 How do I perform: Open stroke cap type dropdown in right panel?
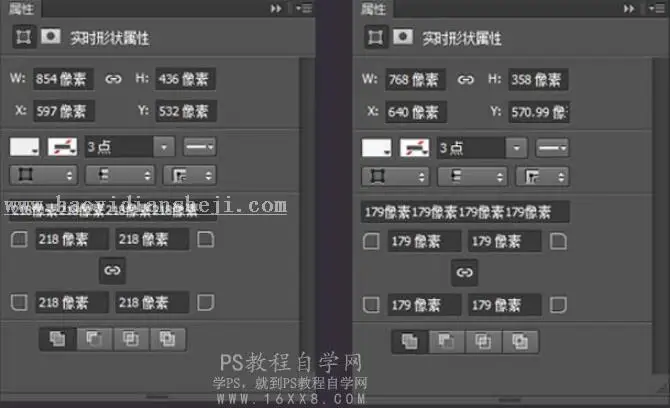click(473, 176)
